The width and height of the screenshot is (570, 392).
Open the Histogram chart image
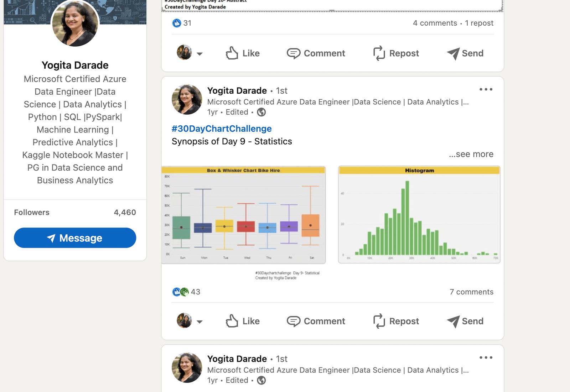[x=419, y=215]
